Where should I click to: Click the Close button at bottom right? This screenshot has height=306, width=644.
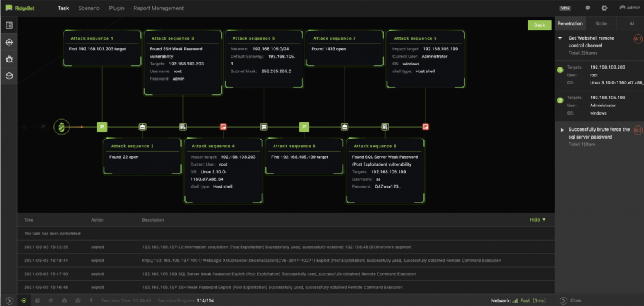(570, 301)
